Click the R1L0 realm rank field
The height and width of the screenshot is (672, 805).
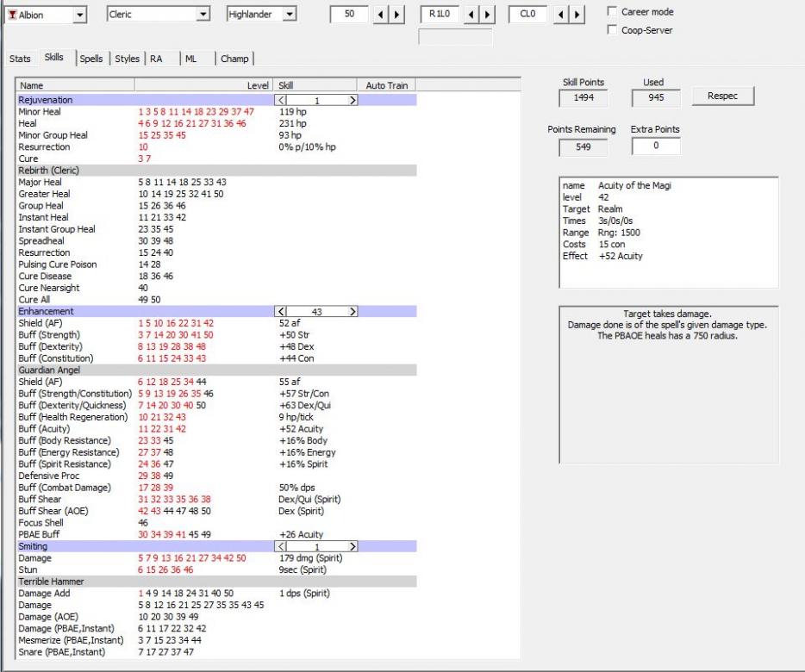click(440, 14)
